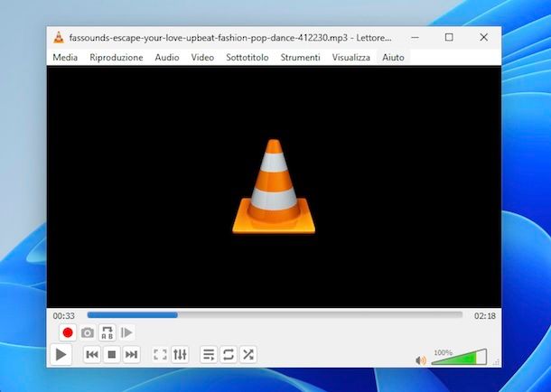
Task: Open the Video menu
Action: pos(202,57)
